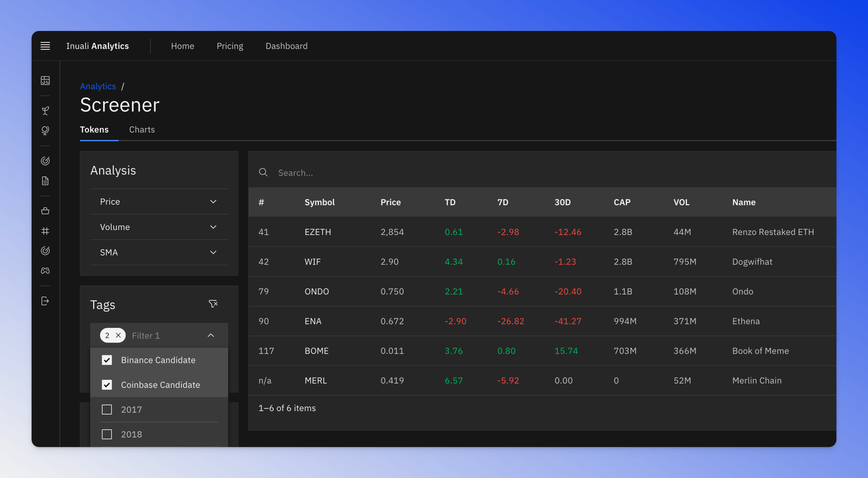Viewport: 868px width, 478px height.
Task: Expand the SMA analysis section
Action: pos(159,252)
